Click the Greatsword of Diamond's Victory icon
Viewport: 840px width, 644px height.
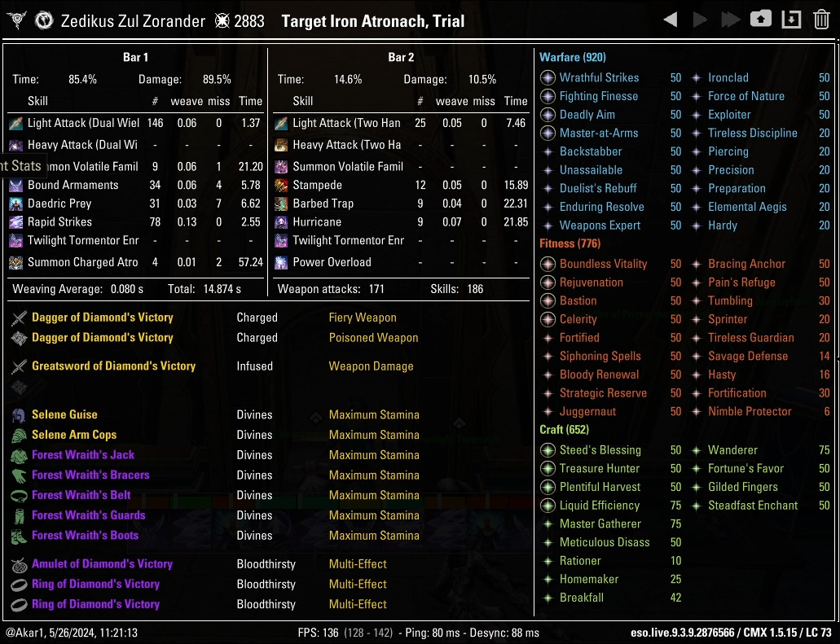[19, 366]
